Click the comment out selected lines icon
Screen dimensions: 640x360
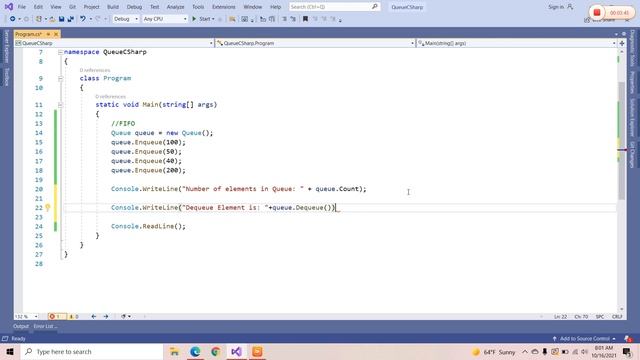click(x=284, y=19)
